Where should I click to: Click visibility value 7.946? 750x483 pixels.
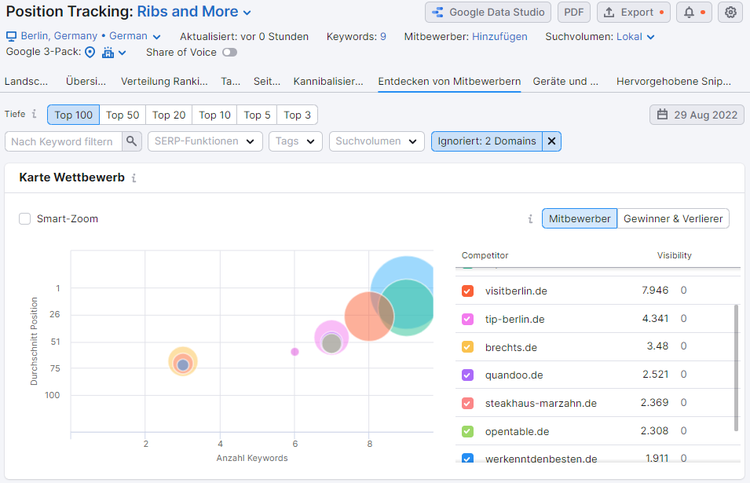click(x=655, y=290)
